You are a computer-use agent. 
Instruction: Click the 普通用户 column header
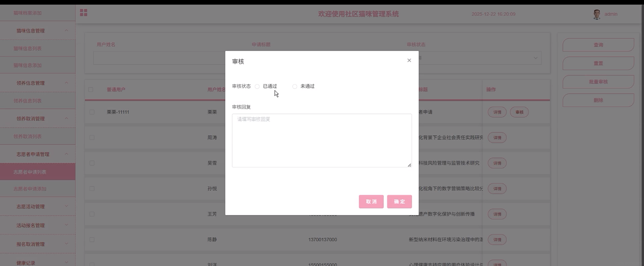point(116,90)
